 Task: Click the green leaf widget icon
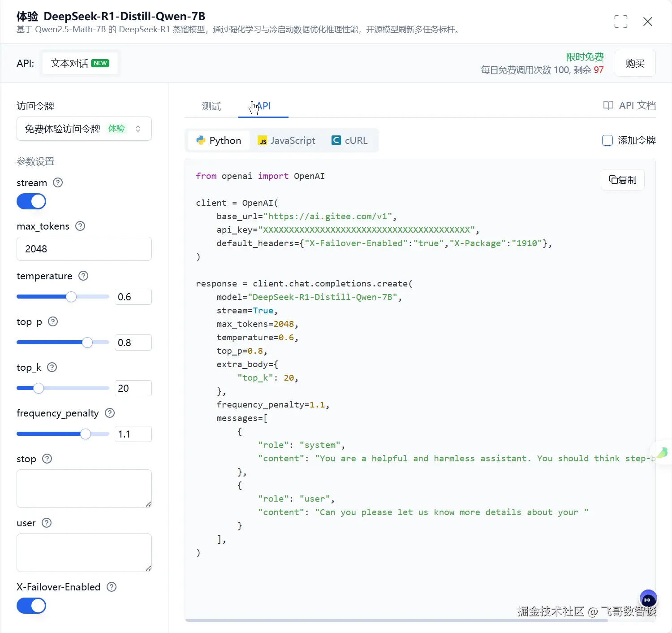click(663, 452)
